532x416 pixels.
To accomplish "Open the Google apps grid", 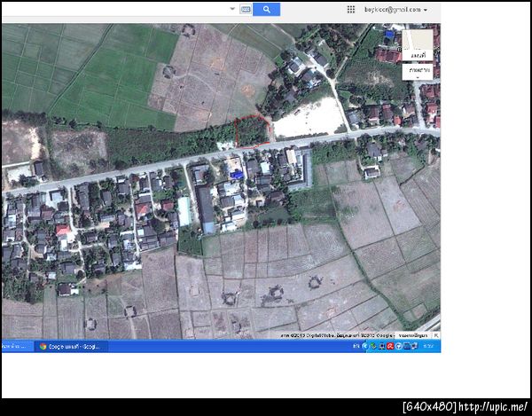I will pyautogui.click(x=351, y=10).
